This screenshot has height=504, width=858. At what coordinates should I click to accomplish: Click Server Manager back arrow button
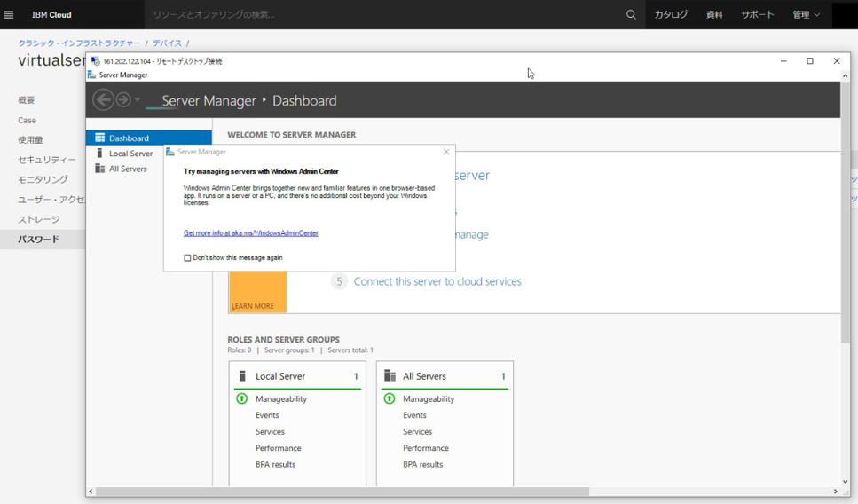(103, 100)
